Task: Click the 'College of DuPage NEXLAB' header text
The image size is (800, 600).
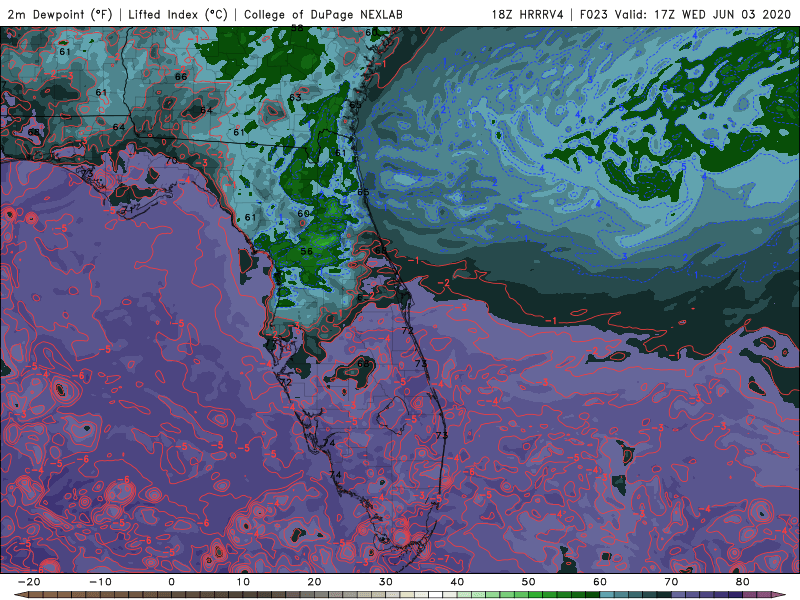Action: [x=323, y=14]
